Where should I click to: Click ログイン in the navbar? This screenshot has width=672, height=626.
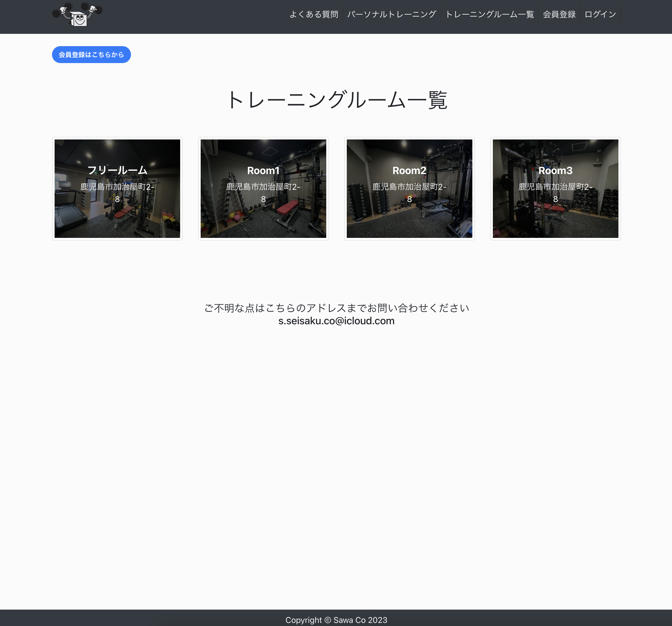point(600,14)
